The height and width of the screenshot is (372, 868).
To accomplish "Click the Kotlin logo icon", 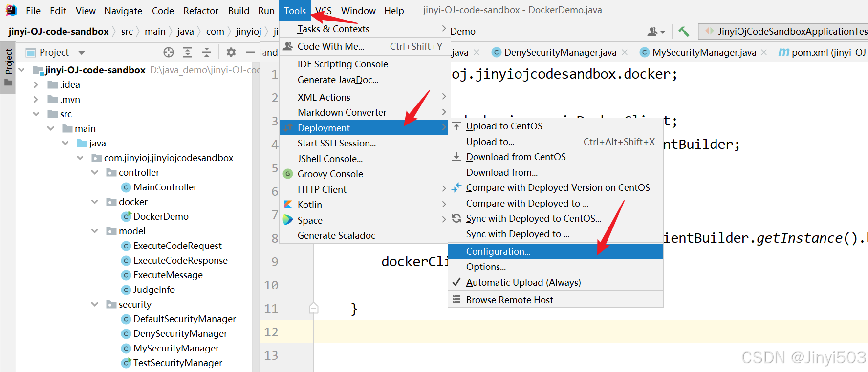I will [x=288, y=205].
